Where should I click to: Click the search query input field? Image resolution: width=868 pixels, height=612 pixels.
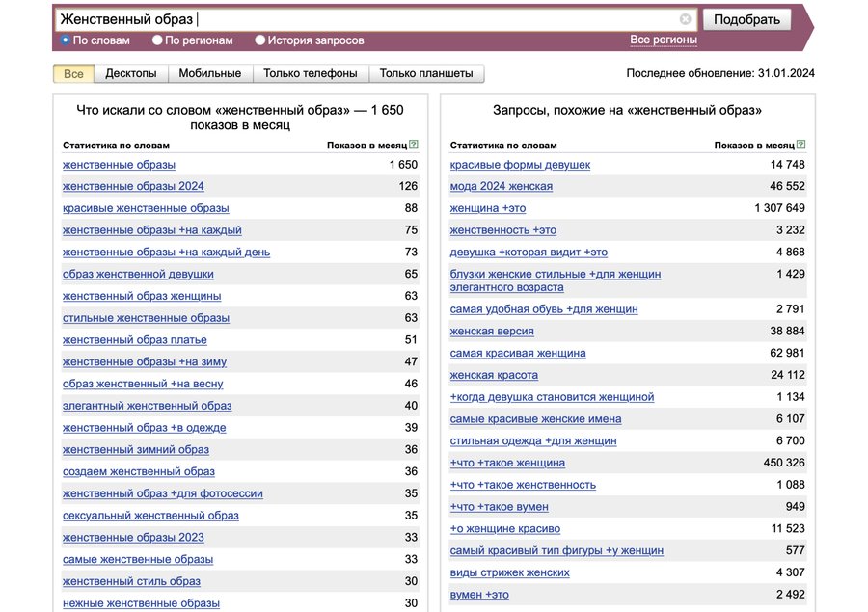click(366, 19)
